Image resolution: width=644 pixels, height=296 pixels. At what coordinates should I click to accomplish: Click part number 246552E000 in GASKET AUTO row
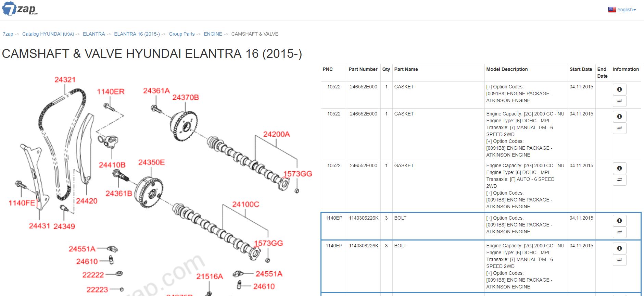(364, 165)
